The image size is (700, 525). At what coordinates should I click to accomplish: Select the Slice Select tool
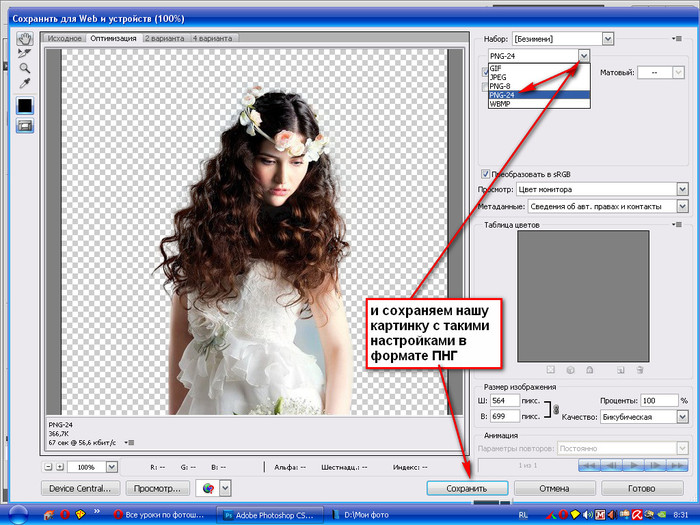(24, 54)
